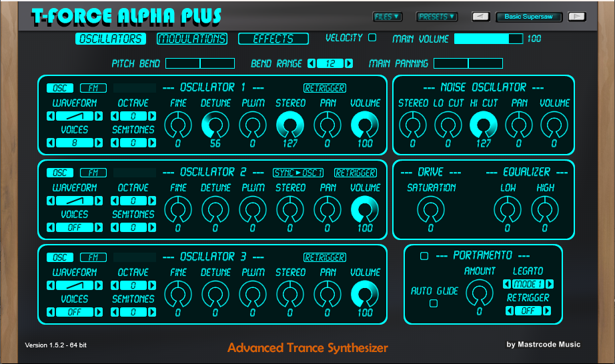Toggle Oscillator 2 Retrigger

pos(356,173)
